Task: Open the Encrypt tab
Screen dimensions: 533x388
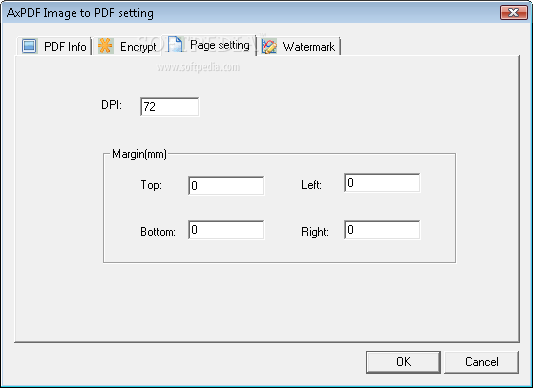Action: [127, 46]
